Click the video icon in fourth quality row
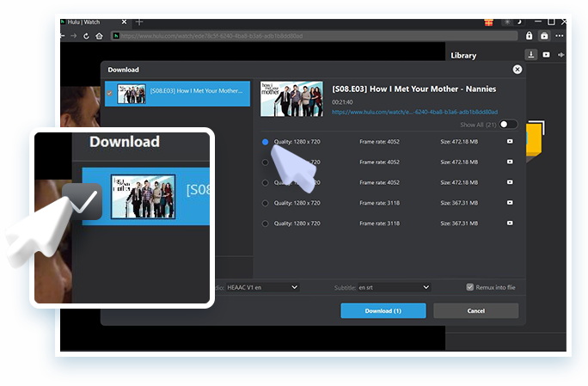 tap(510, 203)
